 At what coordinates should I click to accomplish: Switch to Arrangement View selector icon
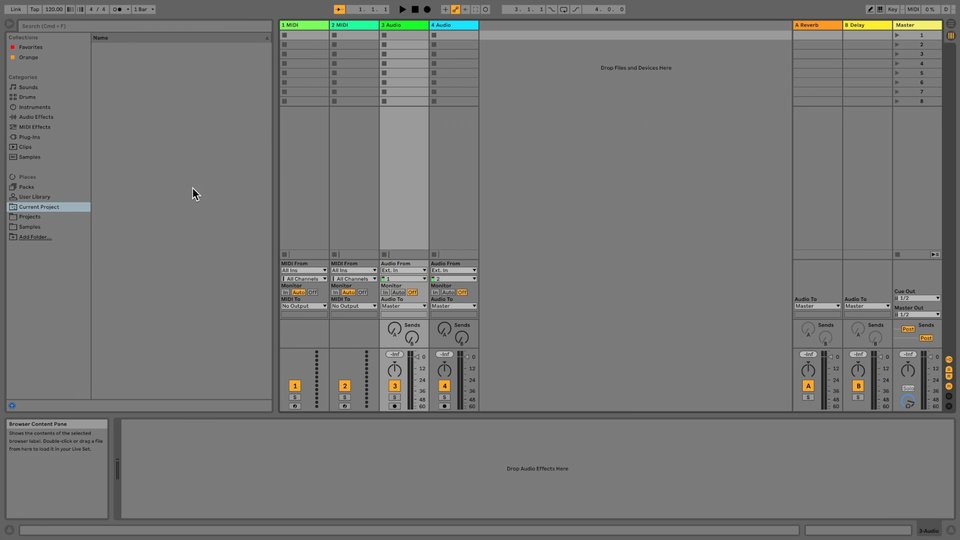[951, 23]
